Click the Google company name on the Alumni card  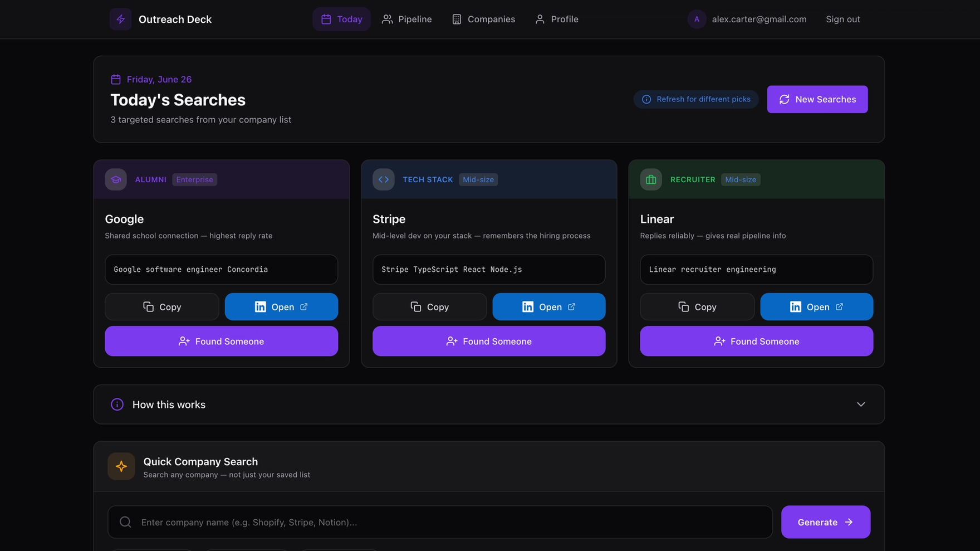(124, 219)
